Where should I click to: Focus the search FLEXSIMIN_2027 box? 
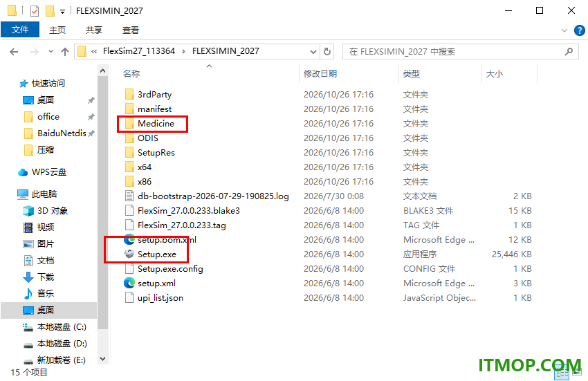pyautogui.click(x=456, y=52)
